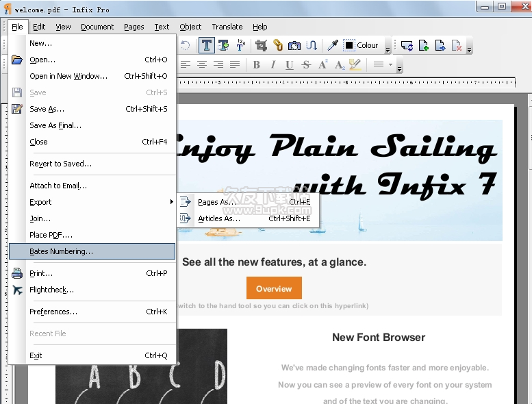Choose New... from File menu
Image resolution: width=532 pixels, height=404 pixels.
click(92, 43)
